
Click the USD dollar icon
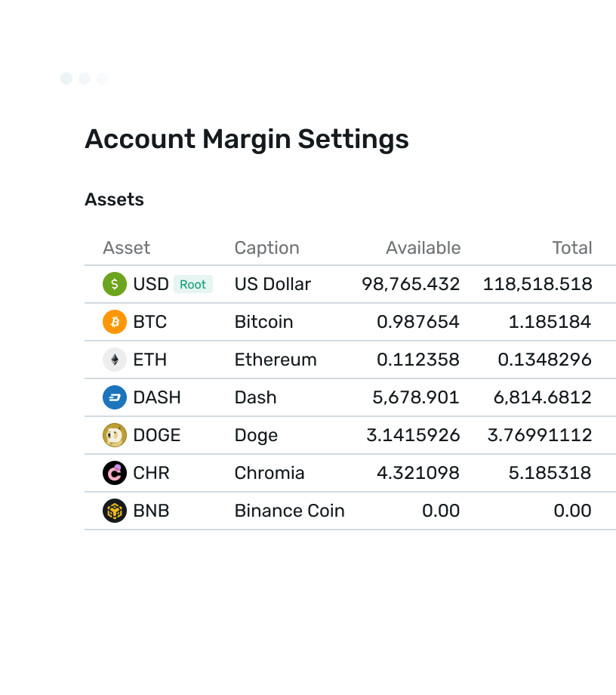[113, 284]
